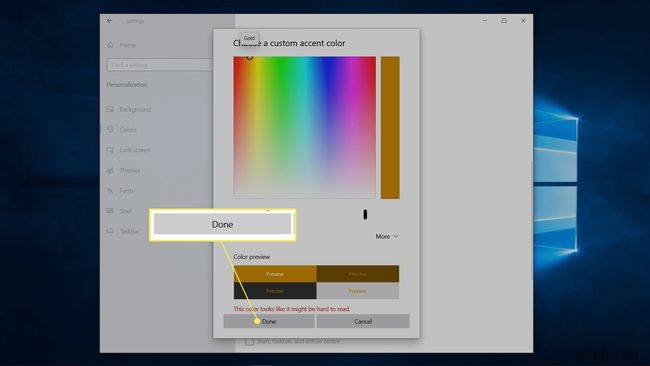The height and width of the screenshot is (366, 650).
Task: Toggle Start, taskbar, and action center checkbox
Action: click(x=249, y=342)
